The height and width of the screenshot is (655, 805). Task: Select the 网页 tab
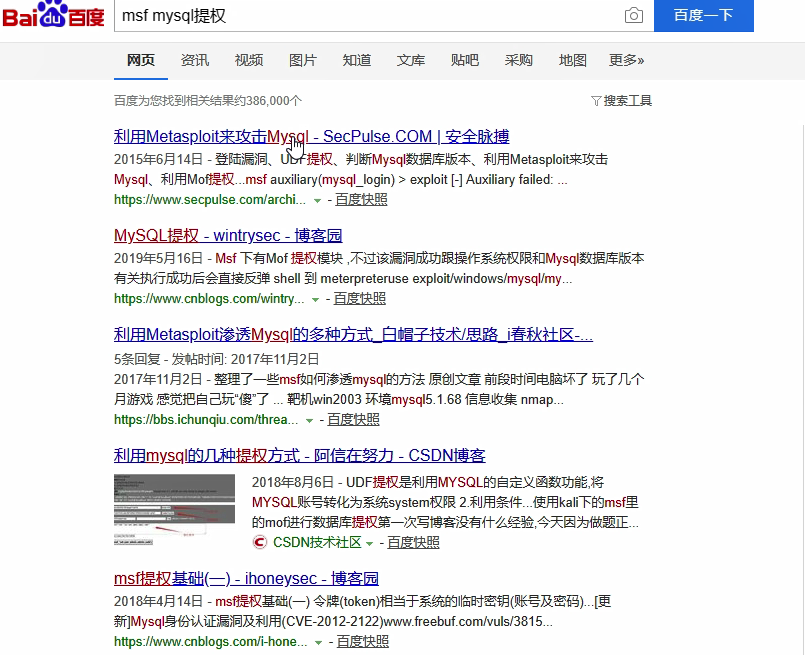click(x=141, y=61)
